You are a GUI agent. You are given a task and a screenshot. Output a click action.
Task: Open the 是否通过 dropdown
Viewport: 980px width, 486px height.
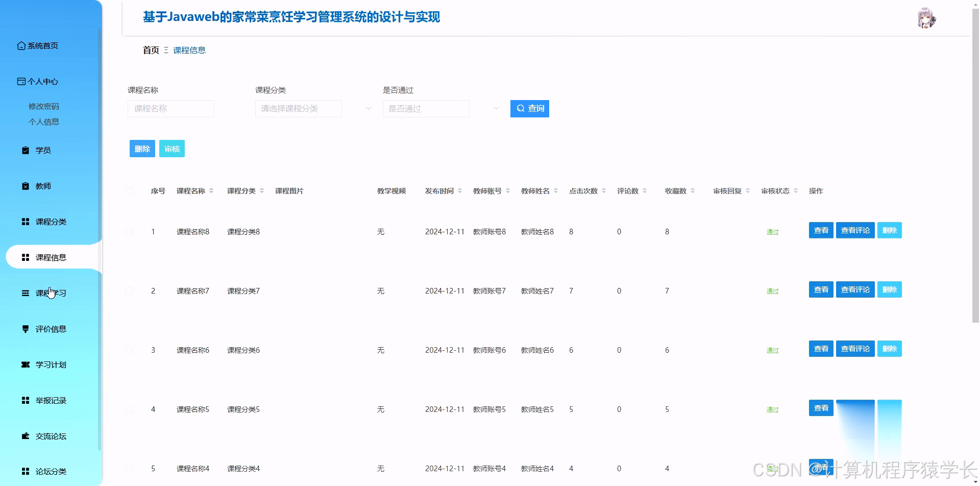[x=426, y=108]
